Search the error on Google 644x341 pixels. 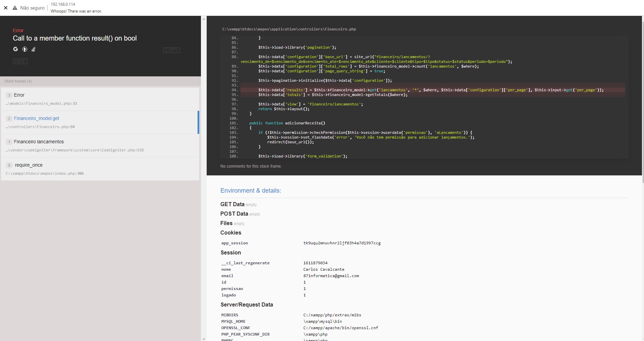16,49
